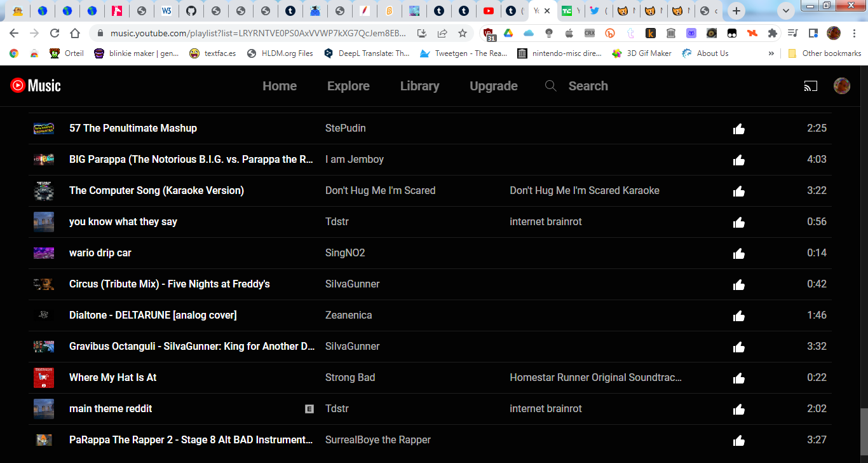Reload the page in Chrome
Image resolution: width=868 pixels, height=463 pixels.
click(55, 33)
